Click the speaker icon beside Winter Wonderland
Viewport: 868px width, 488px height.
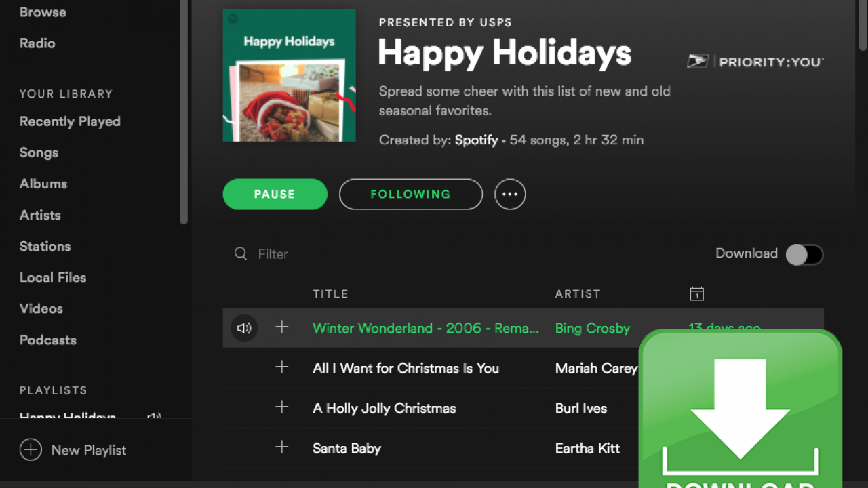point(244,328)
